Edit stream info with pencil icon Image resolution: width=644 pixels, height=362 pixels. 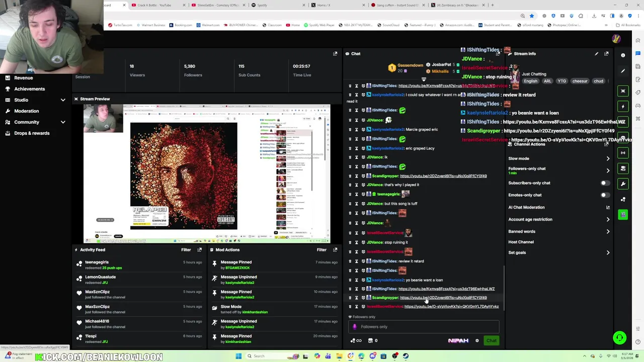[596, 54]
